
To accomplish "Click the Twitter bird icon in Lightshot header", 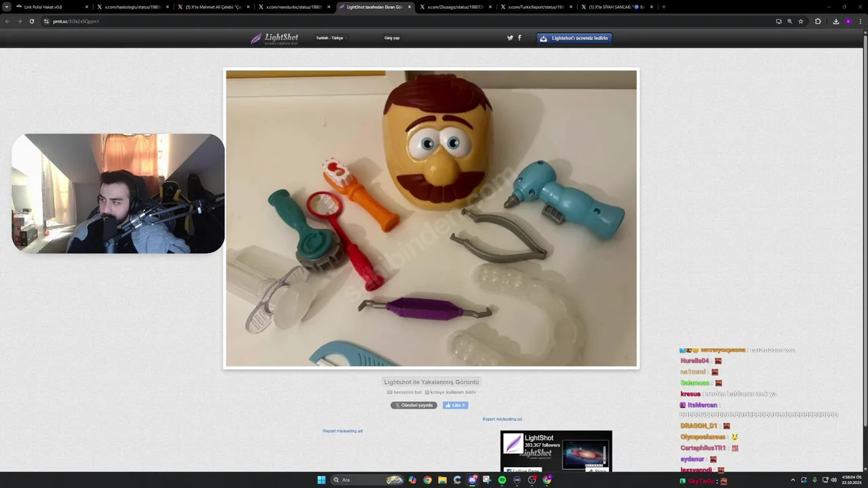I will pos(510,38).
